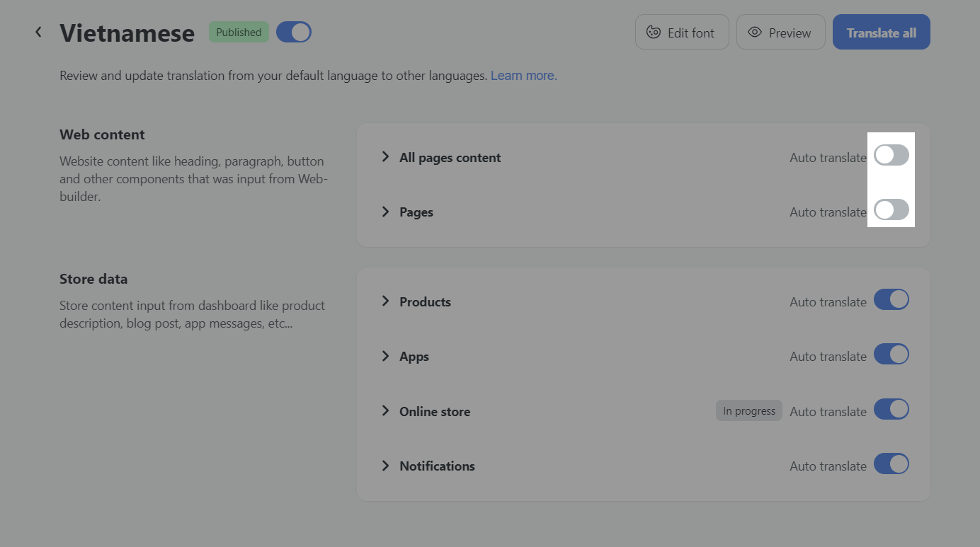Click the Published status badge

pos(239,32)
